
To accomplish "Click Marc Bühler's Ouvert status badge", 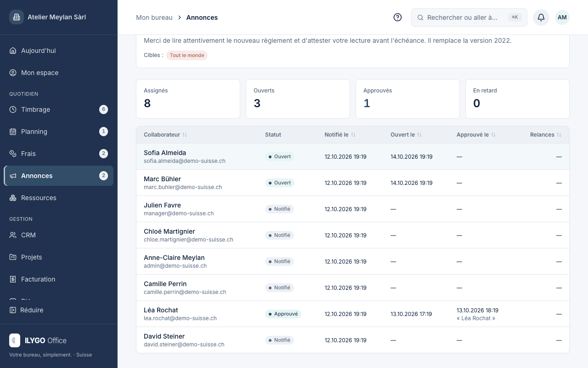I will point(280,183).
